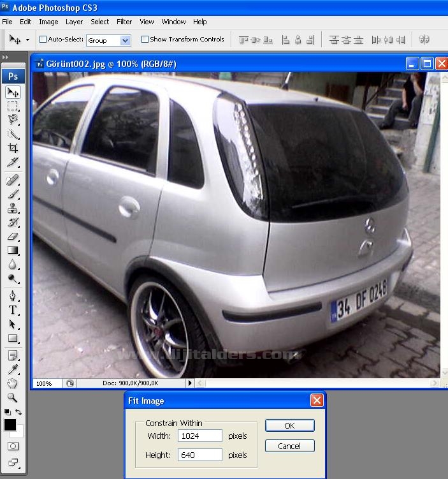
Task: Select the Notes tool
Action: click(x=13, y=356)
